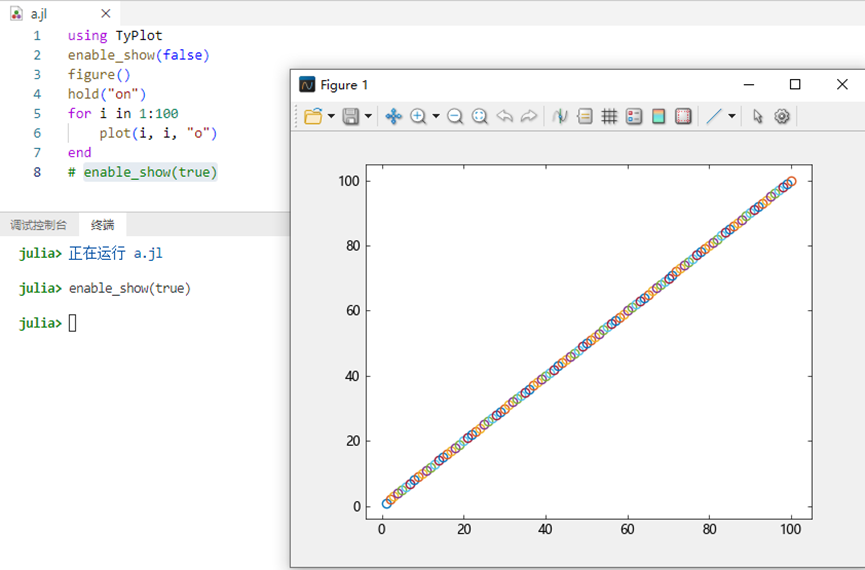Click terminal 'enable_show(true)' command

tap(130, 288)
